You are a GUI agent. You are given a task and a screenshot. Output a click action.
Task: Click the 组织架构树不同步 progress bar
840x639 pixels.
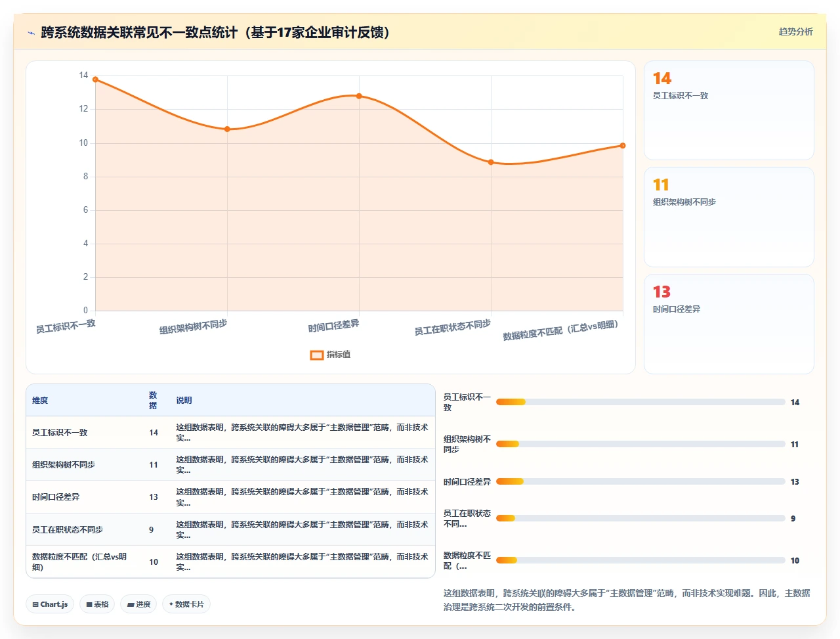[x=640, y=444]
